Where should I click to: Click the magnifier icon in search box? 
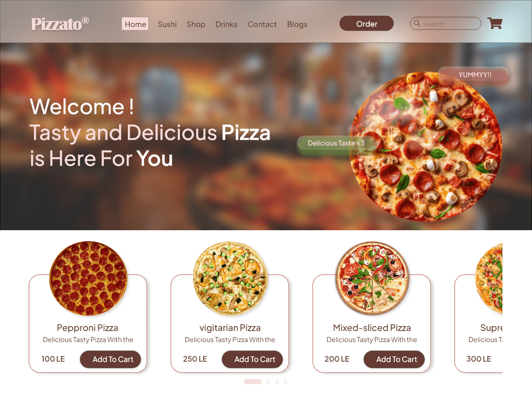417,23
